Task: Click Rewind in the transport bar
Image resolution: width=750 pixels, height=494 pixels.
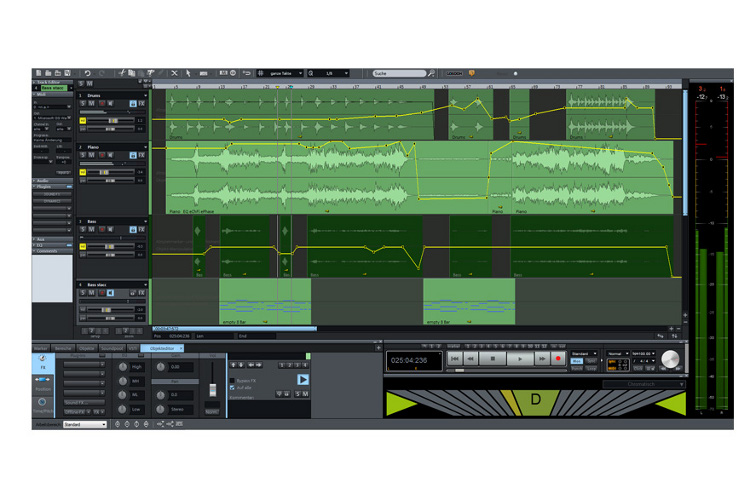Action: [470, 358]
